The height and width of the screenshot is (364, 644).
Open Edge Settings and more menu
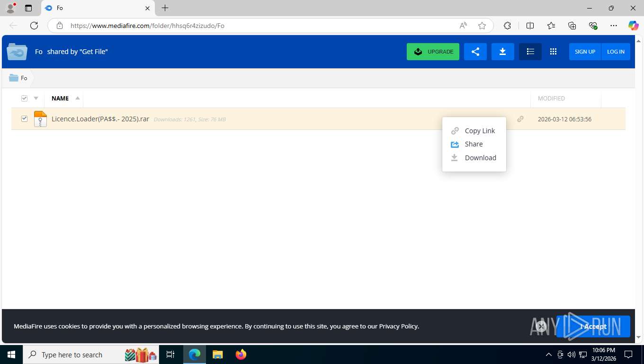tap(614, 26)
